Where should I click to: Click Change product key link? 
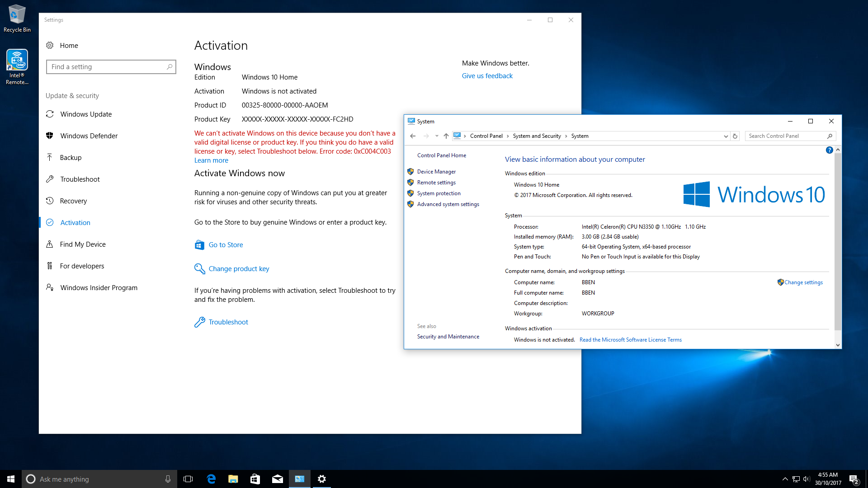click(239, 269)
